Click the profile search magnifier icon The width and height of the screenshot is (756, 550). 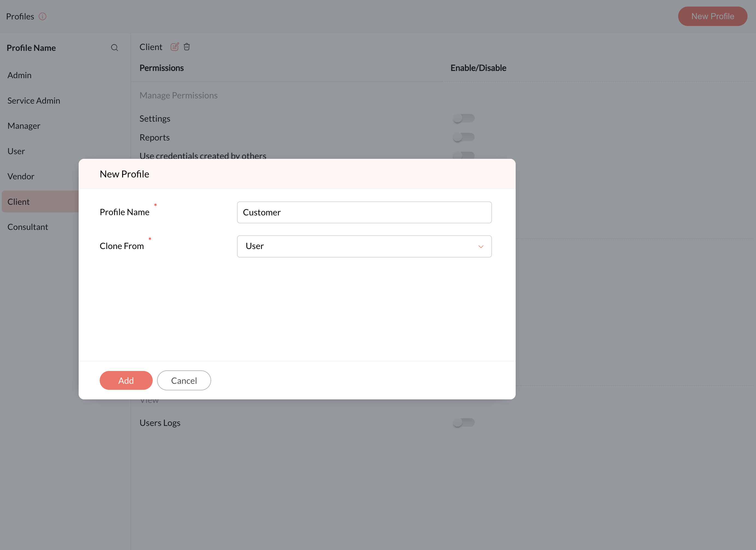114,48
